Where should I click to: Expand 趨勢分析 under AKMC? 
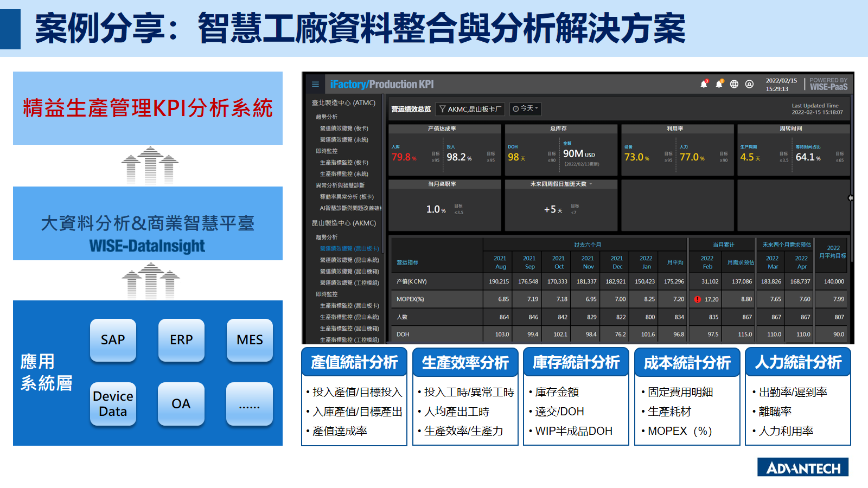[327, 237]
